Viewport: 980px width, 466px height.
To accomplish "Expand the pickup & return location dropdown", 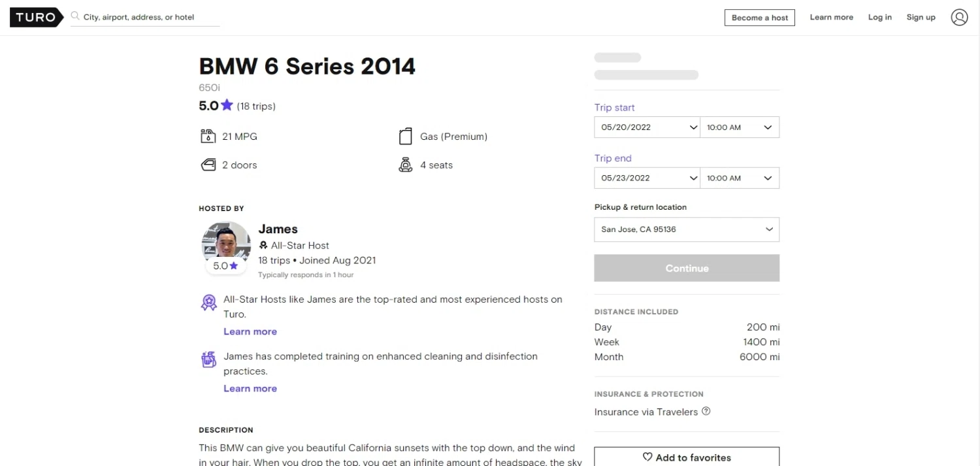I will (x=687, y=229).
